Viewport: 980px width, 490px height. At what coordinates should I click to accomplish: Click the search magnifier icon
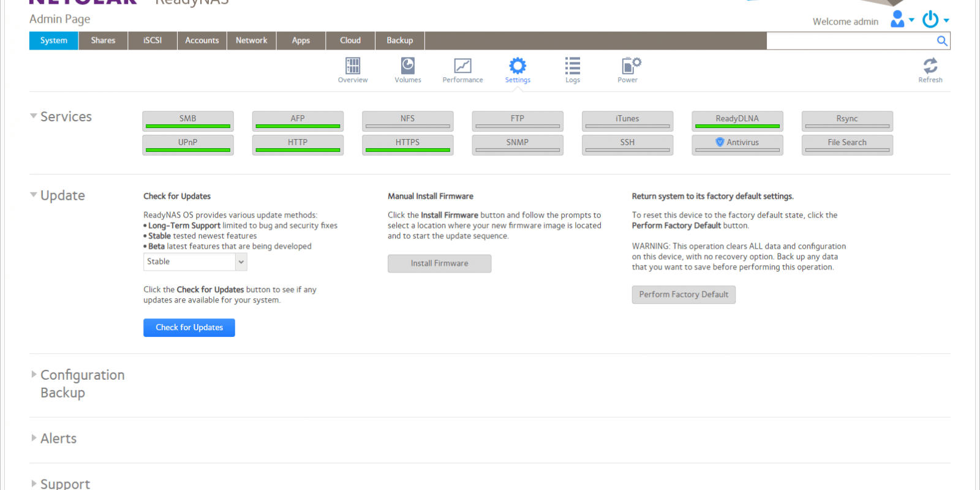(x=942, y=41)
